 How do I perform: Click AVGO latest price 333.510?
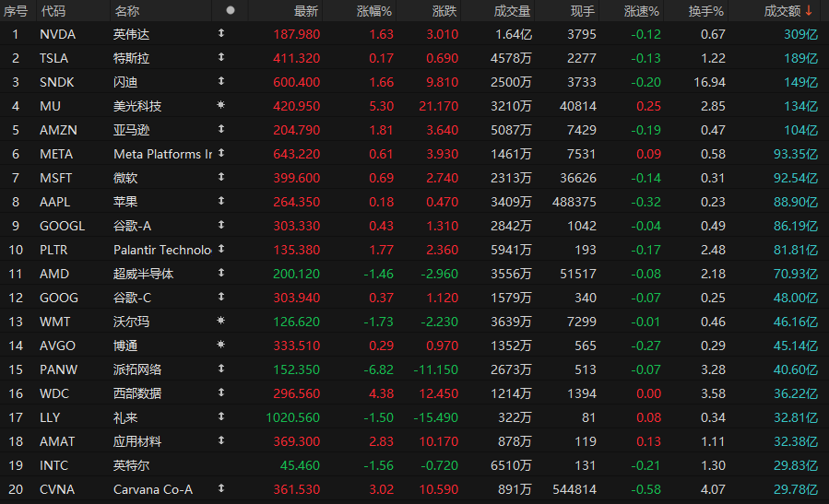pos(297,346)
